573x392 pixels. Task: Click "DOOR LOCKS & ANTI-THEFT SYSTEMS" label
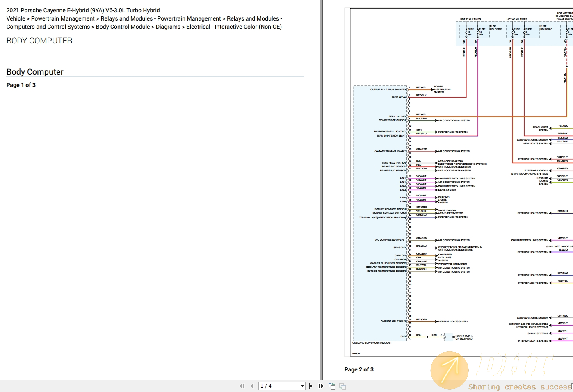(451, 212)
